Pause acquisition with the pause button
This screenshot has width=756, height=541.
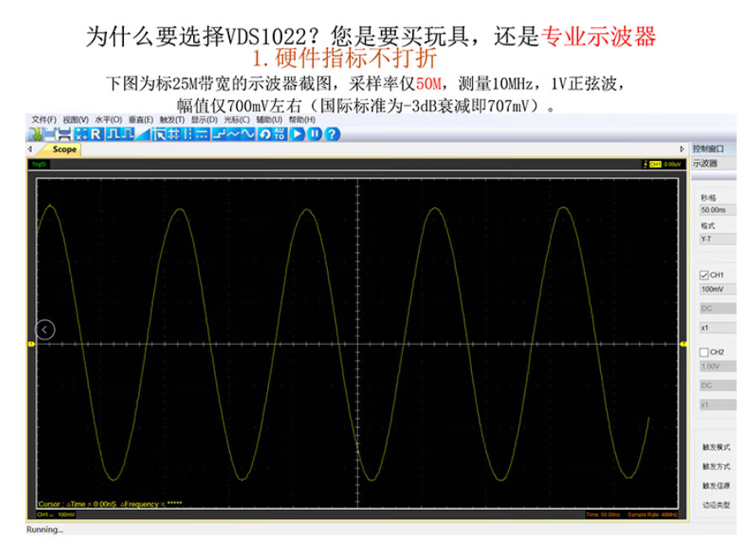coord(315,134)
